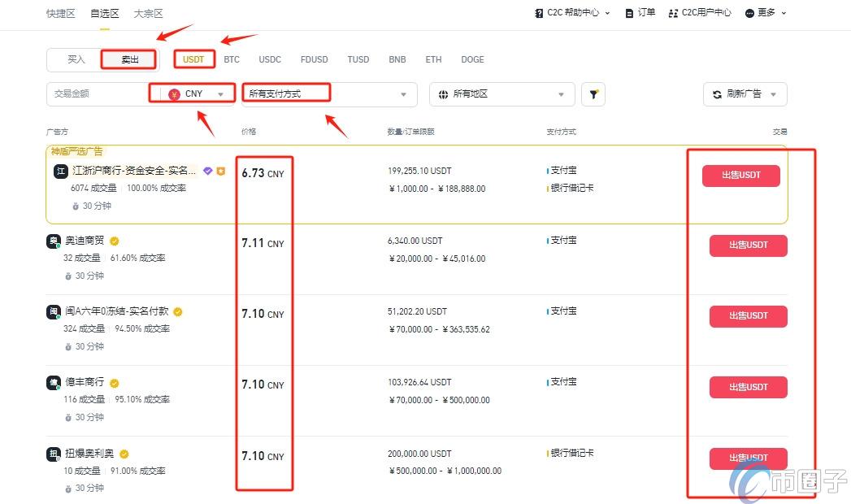Select the USDC coin tab
Screen dimensions: 851x504
pyautogui.click(x=270, y=59)
